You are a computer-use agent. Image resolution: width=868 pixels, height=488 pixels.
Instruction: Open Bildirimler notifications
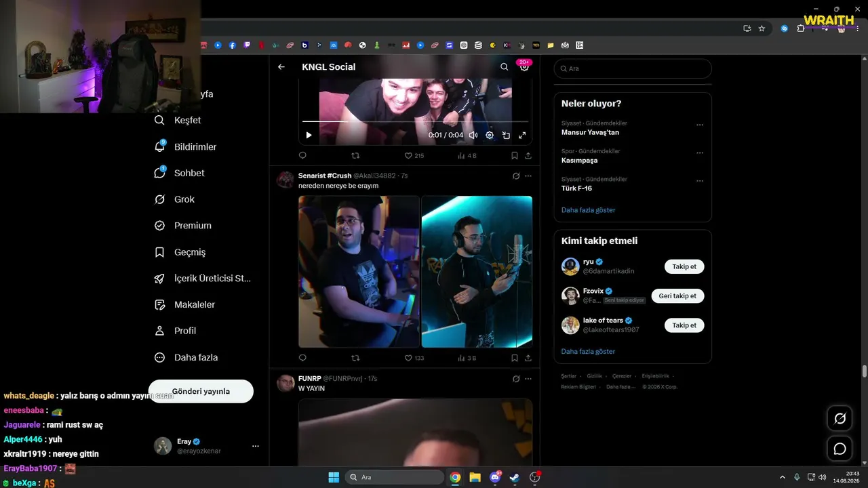tap(186, 146)
